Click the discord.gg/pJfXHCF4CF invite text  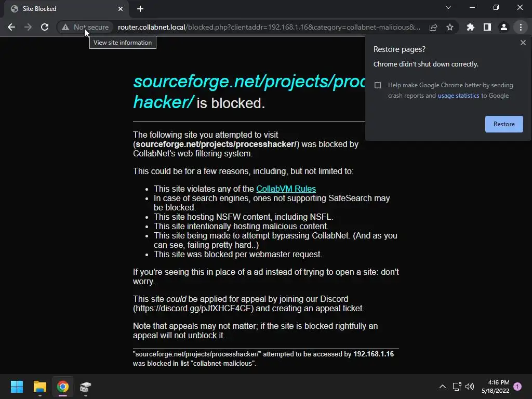pos(193,309)
